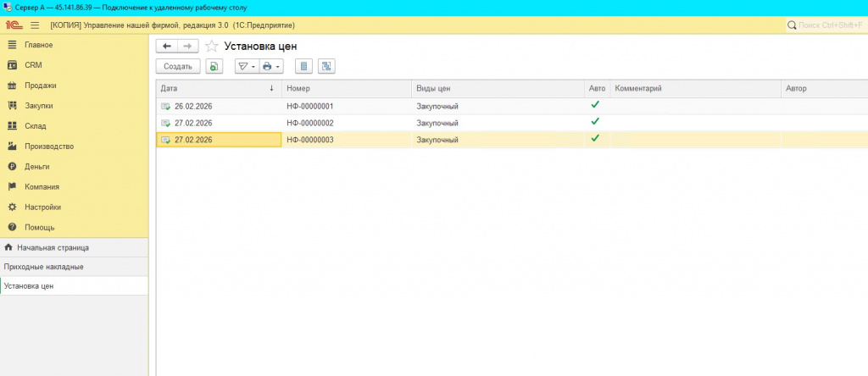Go back with the left arrow
The height and width of the screenshot is (376, 868).
coord(167,47)
